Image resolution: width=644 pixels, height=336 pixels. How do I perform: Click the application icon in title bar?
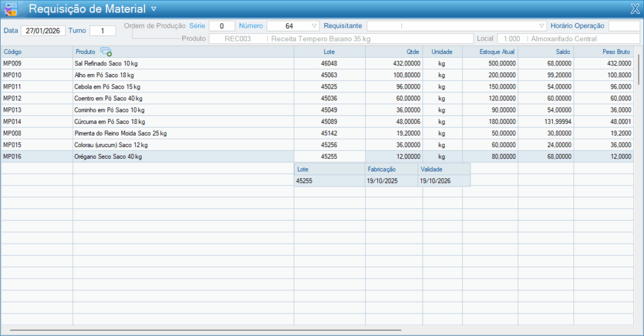(11, 9)
